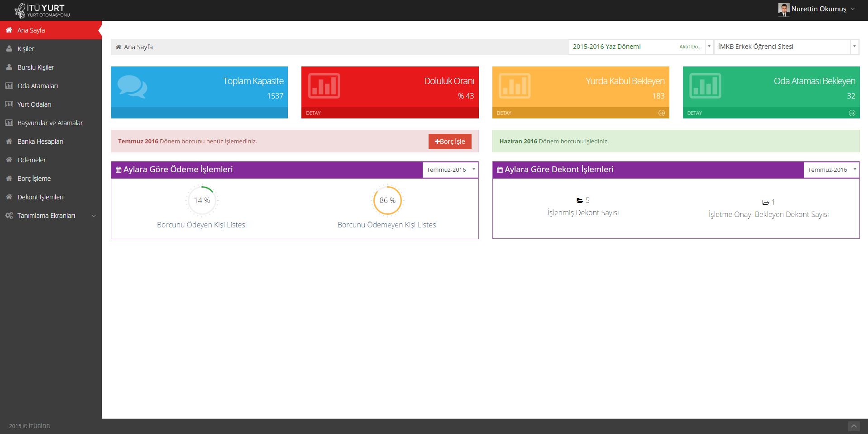Screen dimensions: 868x434
Task: Click the 14 % circular progress gauge
Action: [x=202, y=200]
